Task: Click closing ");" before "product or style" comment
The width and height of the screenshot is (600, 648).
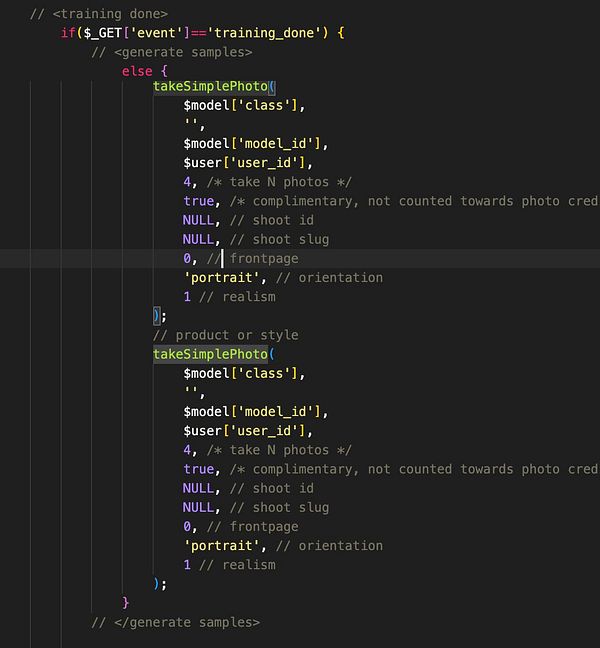Action: click(160, 316)
